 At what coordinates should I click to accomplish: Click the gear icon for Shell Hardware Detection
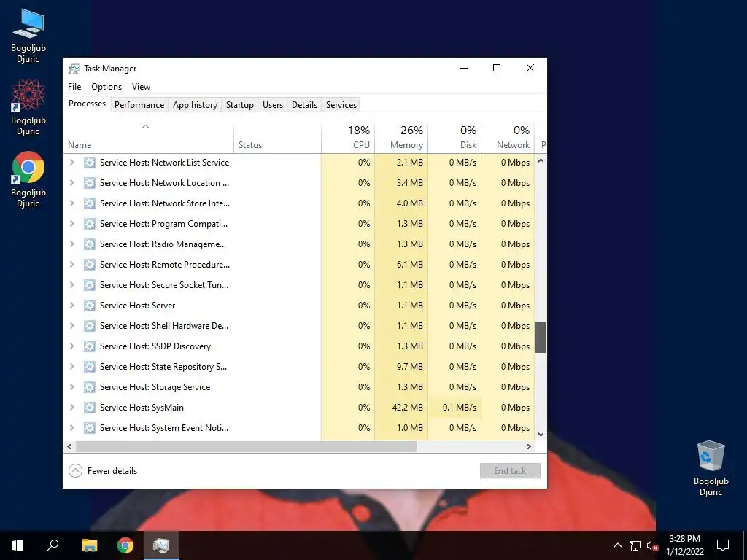click(90, 326)
